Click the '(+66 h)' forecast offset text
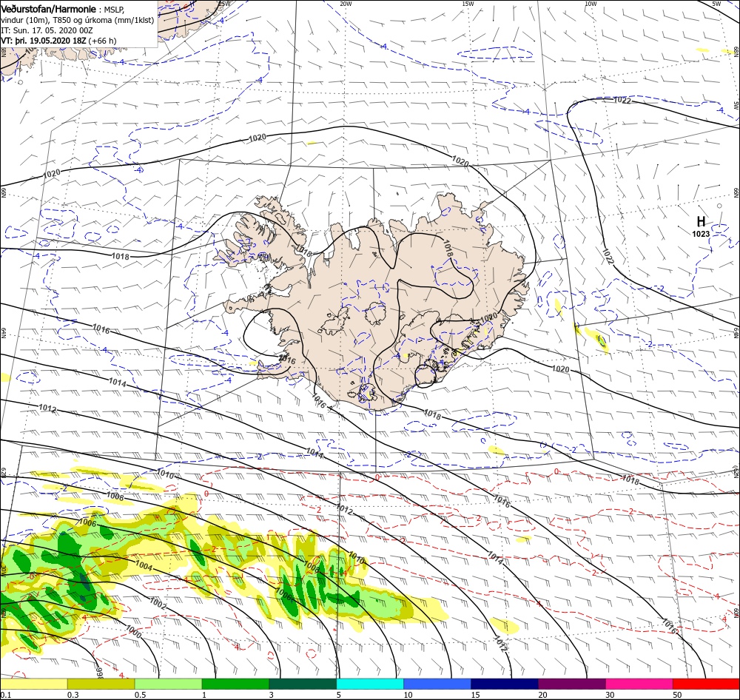 pos(102,41)
